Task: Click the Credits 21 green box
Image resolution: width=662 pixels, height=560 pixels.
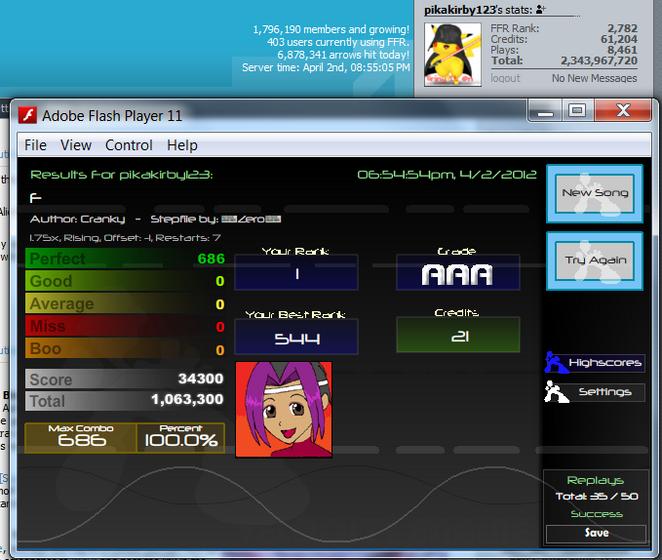Action: 458,335
